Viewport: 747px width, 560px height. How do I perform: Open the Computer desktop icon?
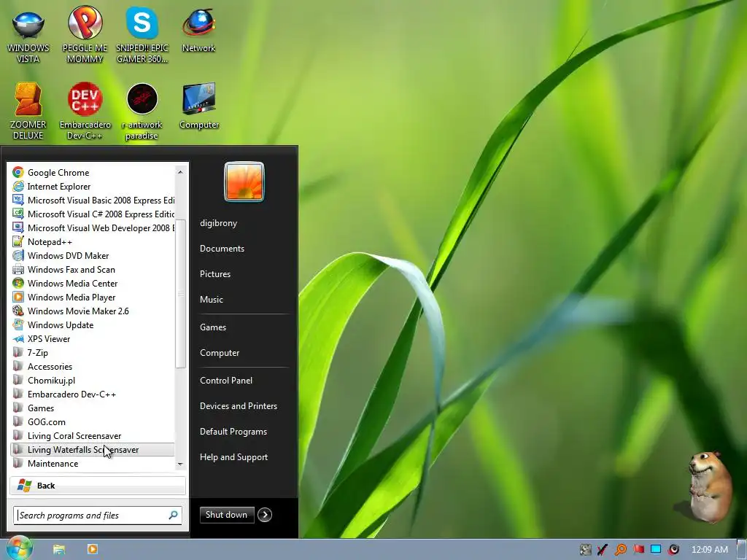(199, 106)
